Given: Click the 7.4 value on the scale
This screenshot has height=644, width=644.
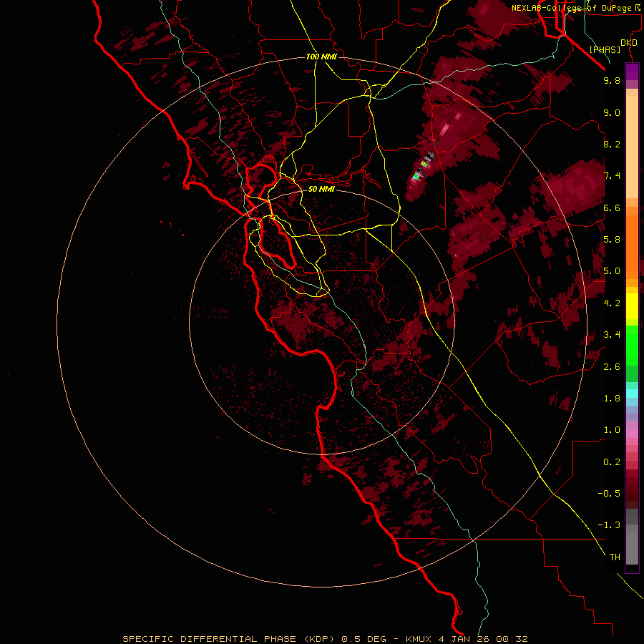Looking at the screenshot, I should 612,176.
